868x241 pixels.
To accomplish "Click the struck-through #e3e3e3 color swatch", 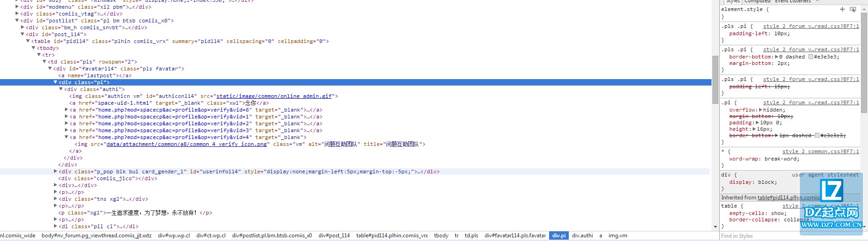I will [817, 135].
